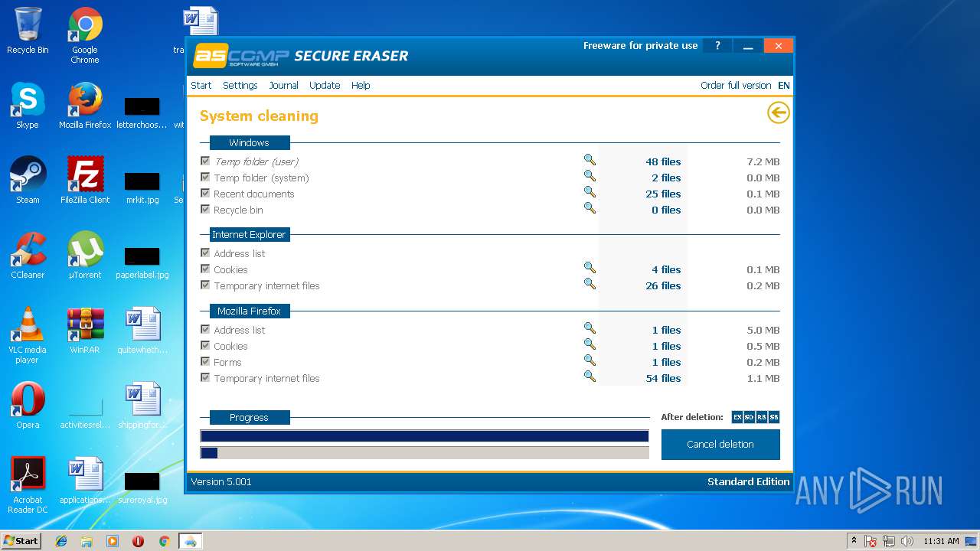This screenshot has height=551, width=980.
Task: Uncheck Recent documents checkbox
Action: (x=205, y=193)
